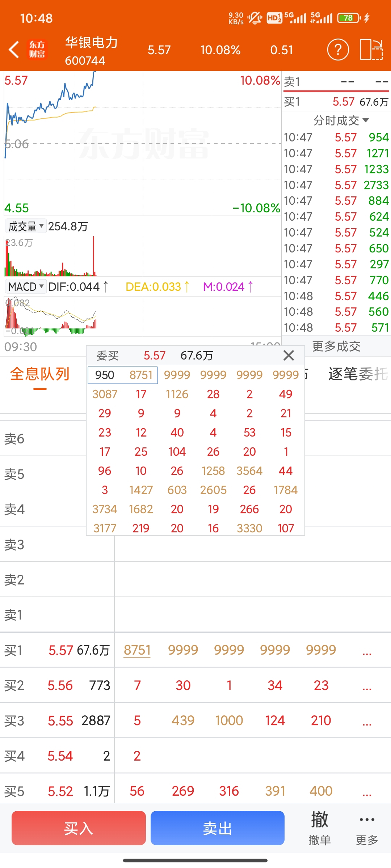Tap the 3087 order in popup queue
This screenshot has width=391, height=868.
[105, 394]
